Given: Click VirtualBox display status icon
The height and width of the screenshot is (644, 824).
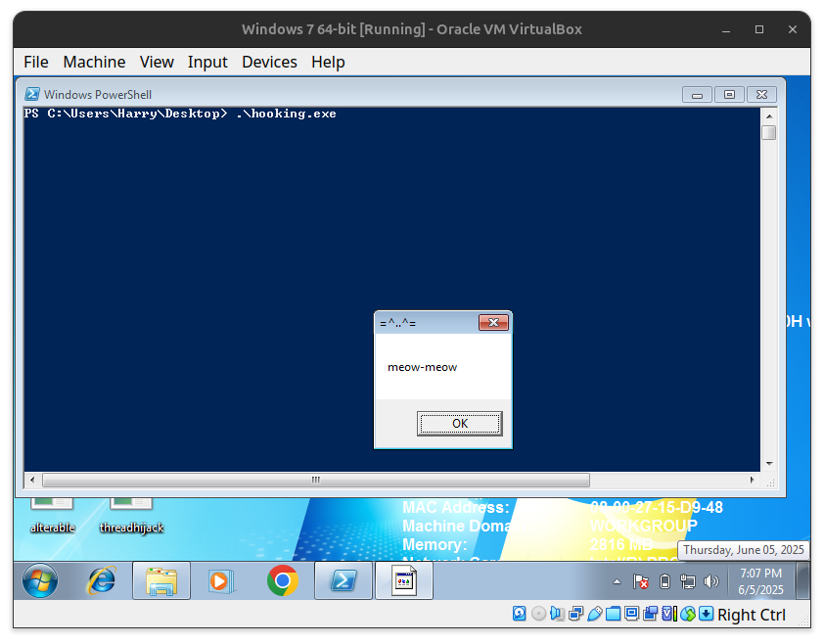Looking at the screenshot, I should coord(631,614).
